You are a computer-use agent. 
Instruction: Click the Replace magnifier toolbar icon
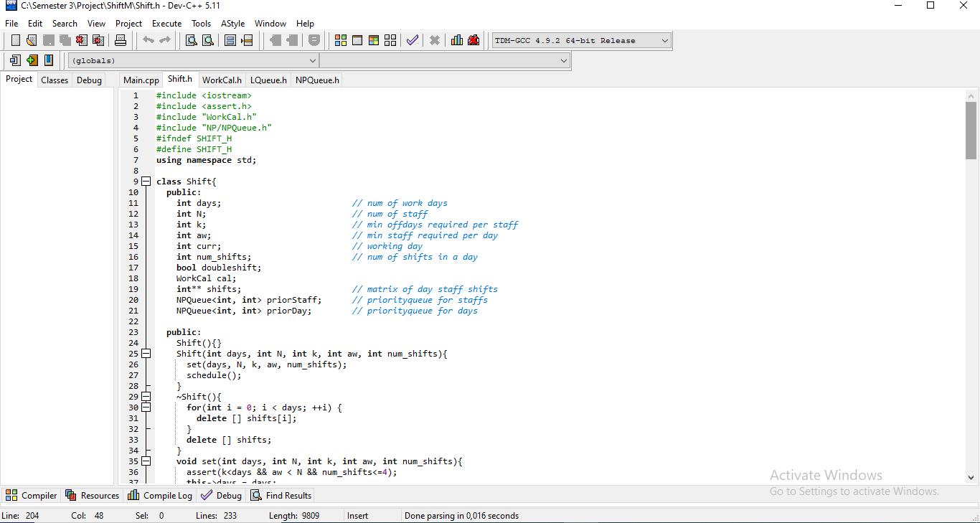pos(208,40)
